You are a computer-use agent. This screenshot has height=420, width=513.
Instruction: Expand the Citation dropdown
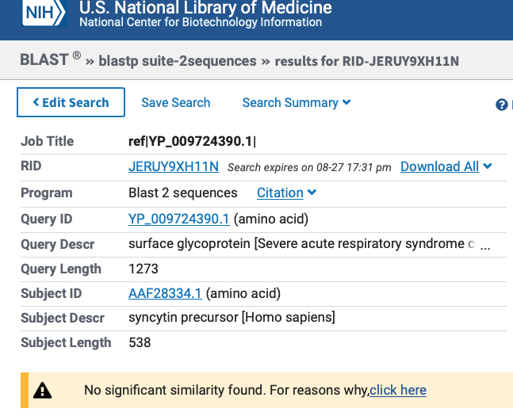point(286,193)
